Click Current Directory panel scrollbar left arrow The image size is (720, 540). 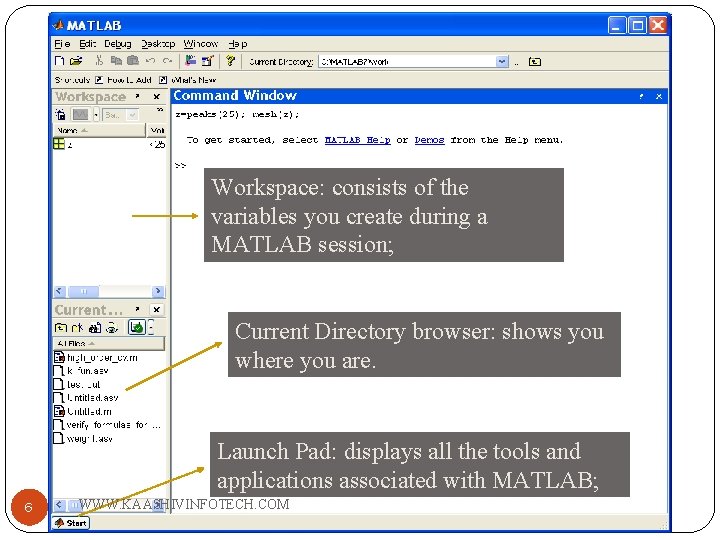tap(59, 505)
